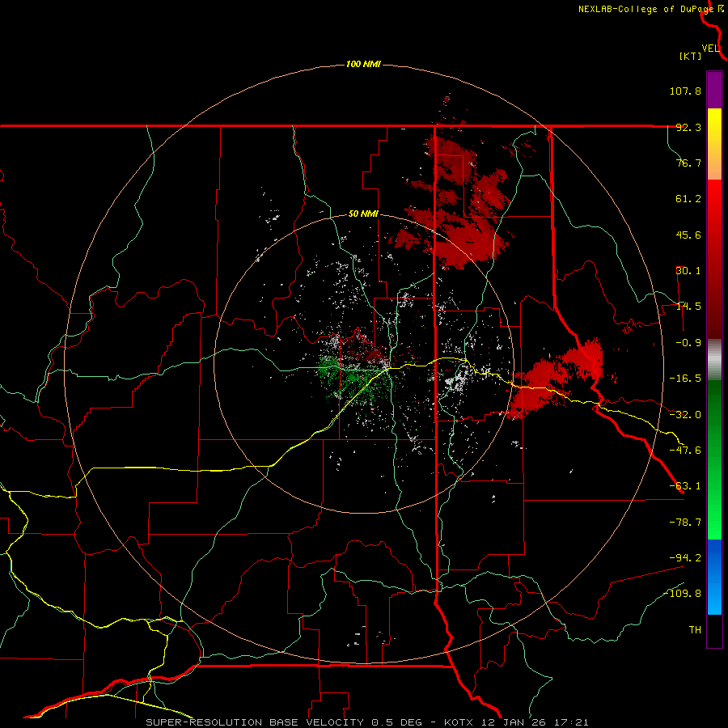Click the [KT] units label

(691, 56)
